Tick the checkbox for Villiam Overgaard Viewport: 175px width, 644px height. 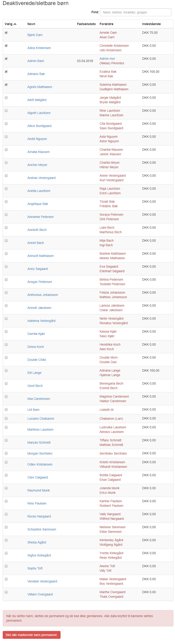[6, 592]
